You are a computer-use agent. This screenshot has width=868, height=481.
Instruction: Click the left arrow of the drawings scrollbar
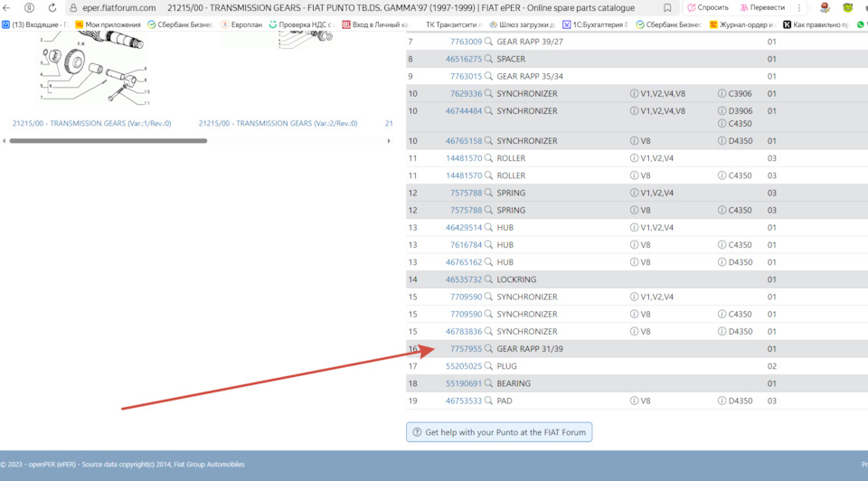pos(5,141)
